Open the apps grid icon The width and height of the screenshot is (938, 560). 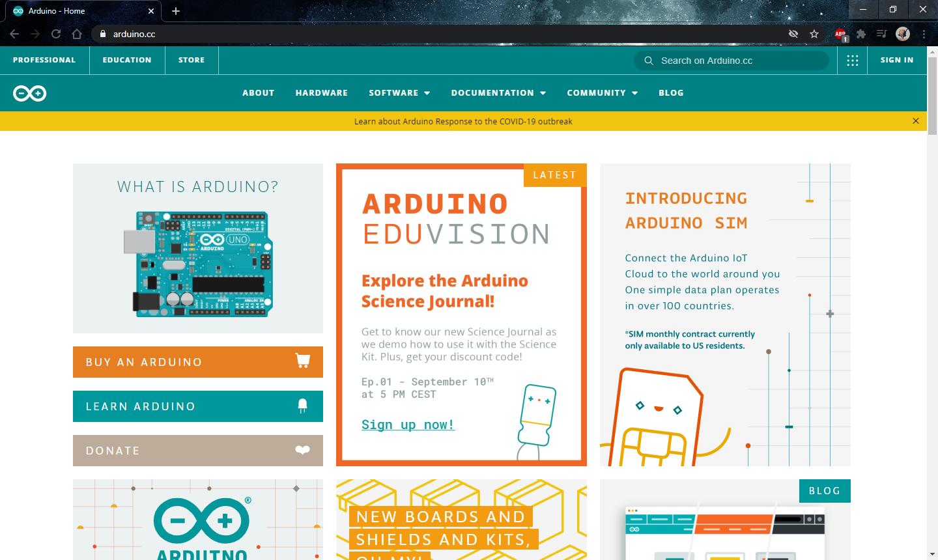(x=852, y=61)
